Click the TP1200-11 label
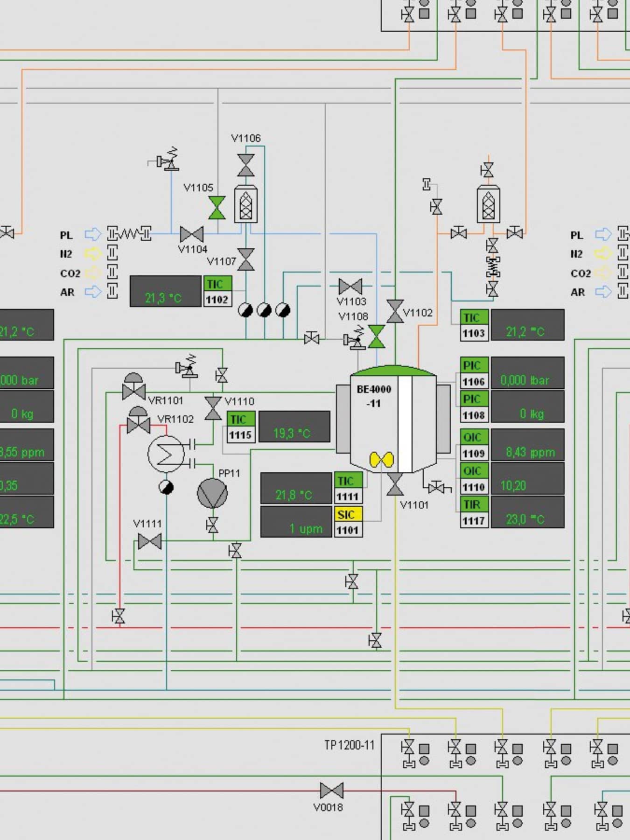 350,745
